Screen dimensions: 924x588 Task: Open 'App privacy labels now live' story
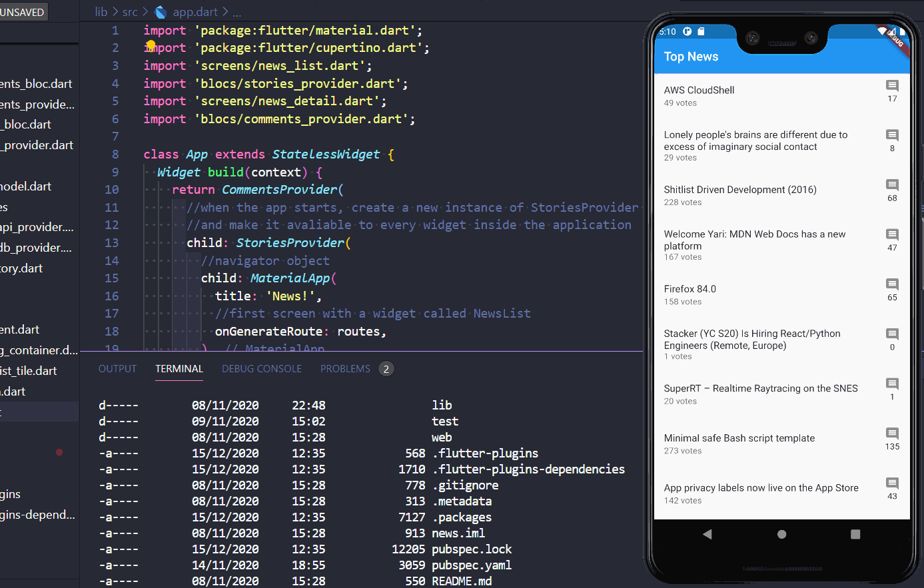tap(761, 488)
